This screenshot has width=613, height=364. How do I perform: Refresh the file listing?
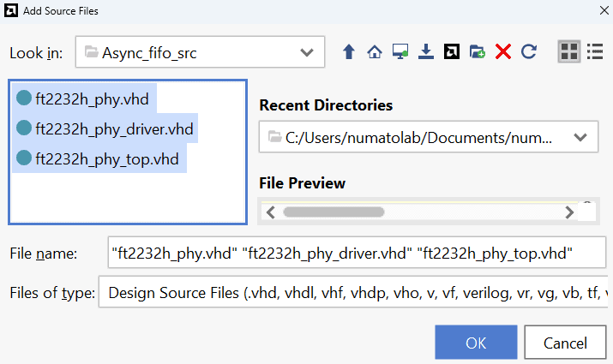tap(529, 52)
